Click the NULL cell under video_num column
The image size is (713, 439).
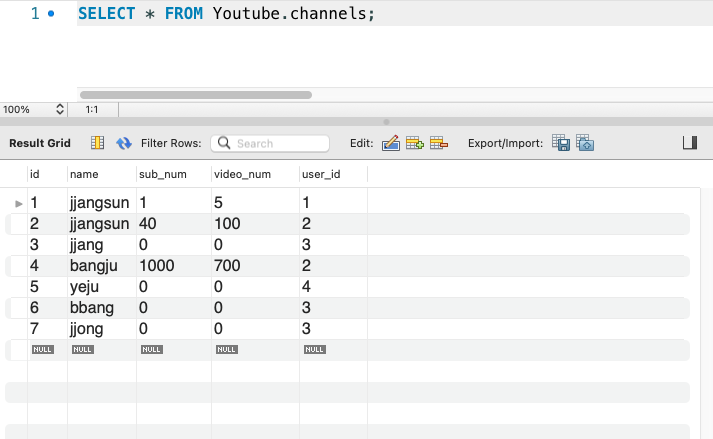coord(226,349)
